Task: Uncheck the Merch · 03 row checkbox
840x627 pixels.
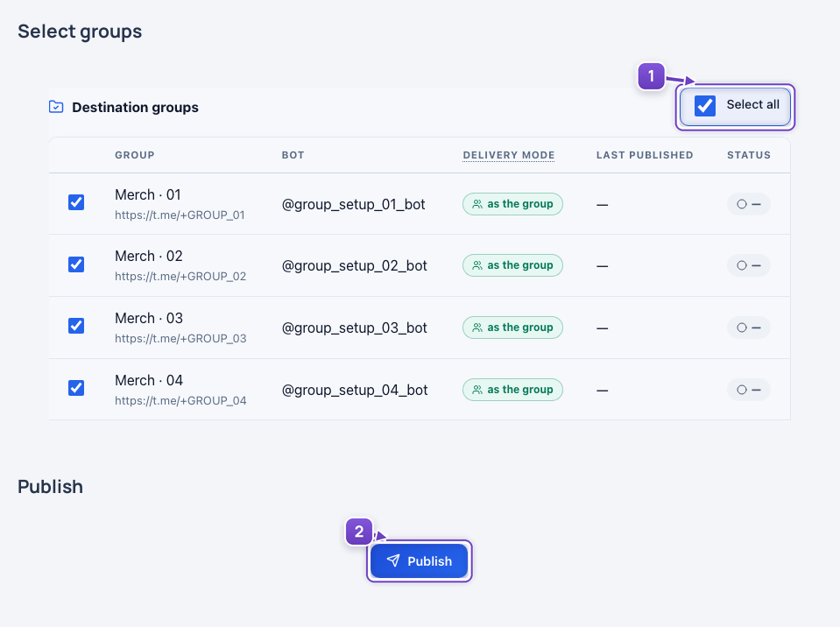Action: tap(76, 326)
